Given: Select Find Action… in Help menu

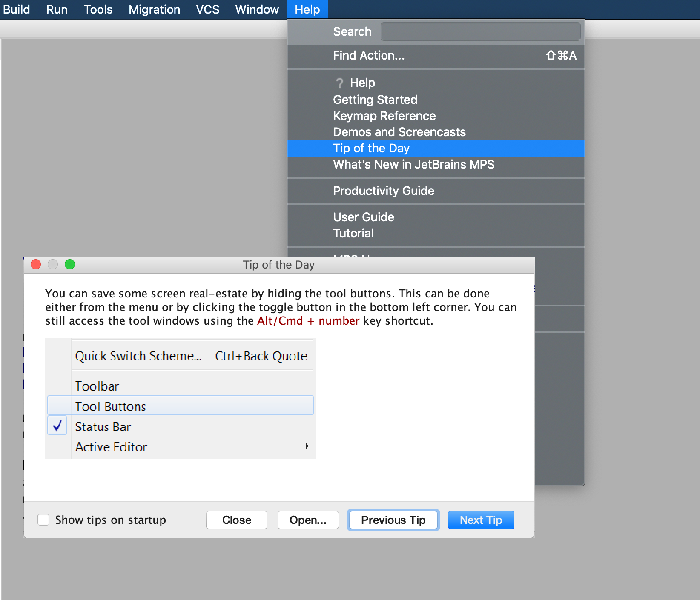Looking at the screenshot, I should [x=436, y=55].
